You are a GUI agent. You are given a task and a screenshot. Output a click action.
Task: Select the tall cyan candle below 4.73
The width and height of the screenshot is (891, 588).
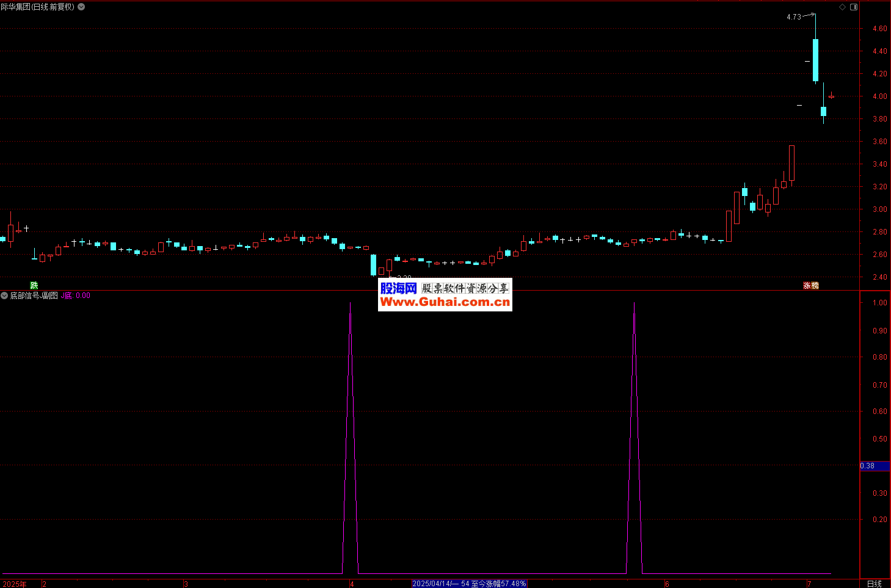[x=815, y=60]
